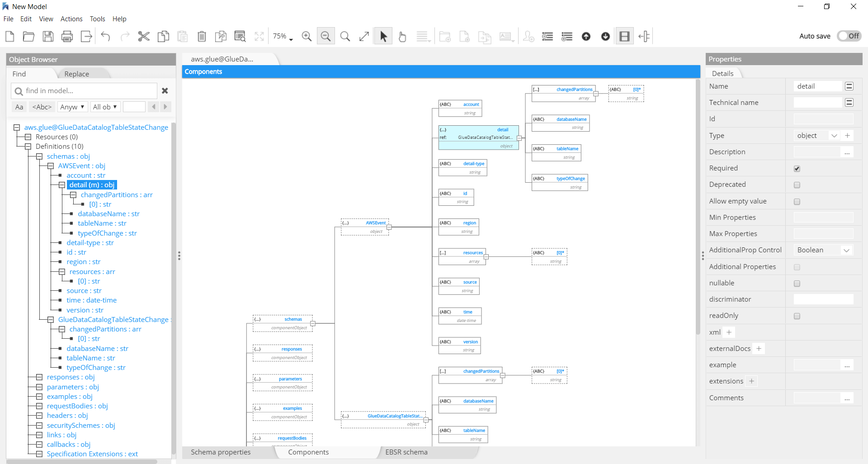Image resolution: width=868 pixels, height=464 pixels.
Task: Open Comments editor ellipsis button
Action: coord(847,398)
